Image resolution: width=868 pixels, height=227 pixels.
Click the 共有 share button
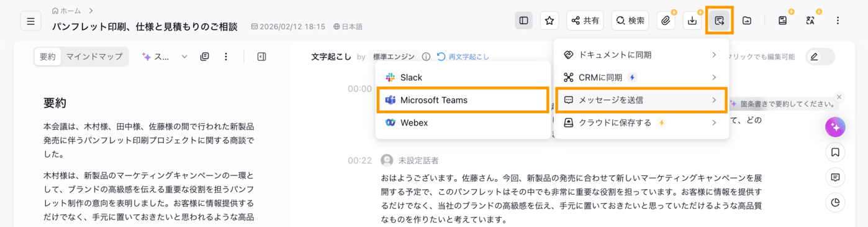coord(585,21)
